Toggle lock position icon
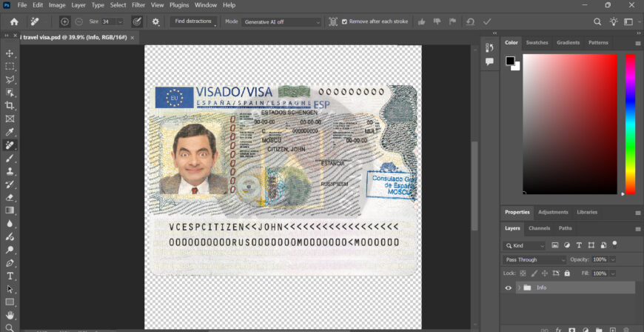 (545, 273)
